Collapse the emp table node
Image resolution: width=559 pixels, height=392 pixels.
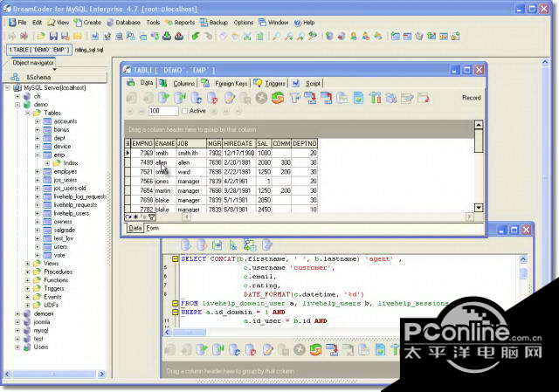(x=38, y=155)
